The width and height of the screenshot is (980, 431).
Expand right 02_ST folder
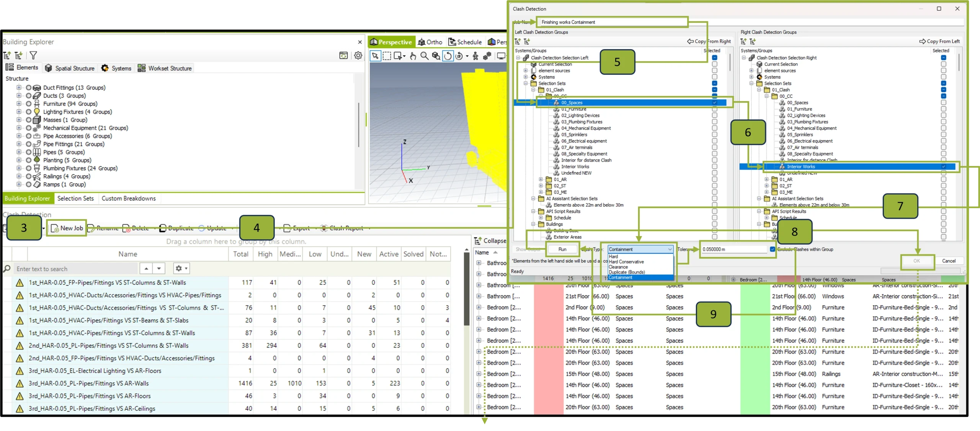(x=766, y=186)
